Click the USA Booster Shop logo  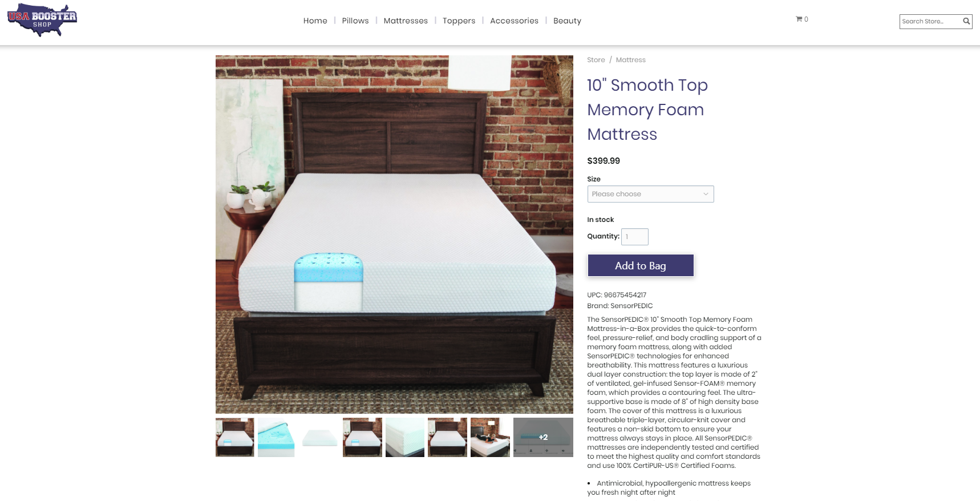[42, 21]
